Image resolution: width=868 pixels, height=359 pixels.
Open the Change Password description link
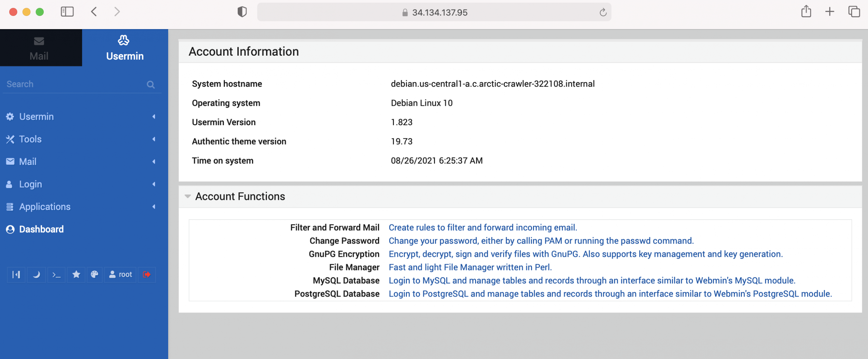tap(541, 241)
